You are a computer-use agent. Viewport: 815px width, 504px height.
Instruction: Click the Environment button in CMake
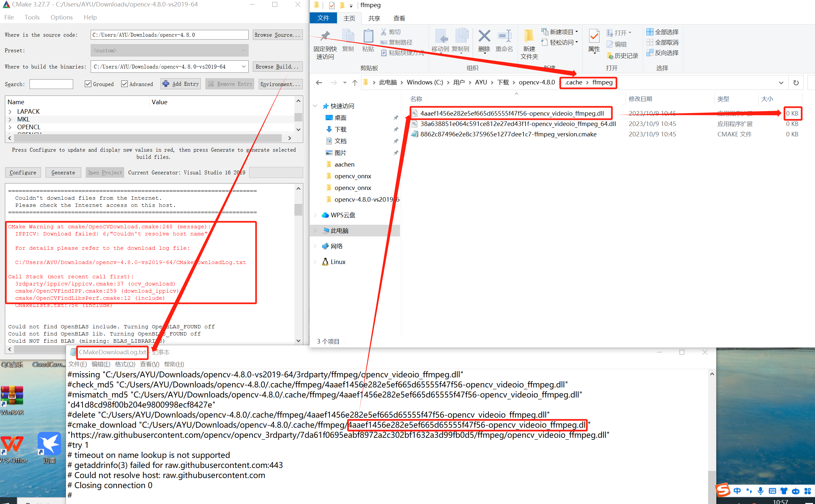coord(280,84)
